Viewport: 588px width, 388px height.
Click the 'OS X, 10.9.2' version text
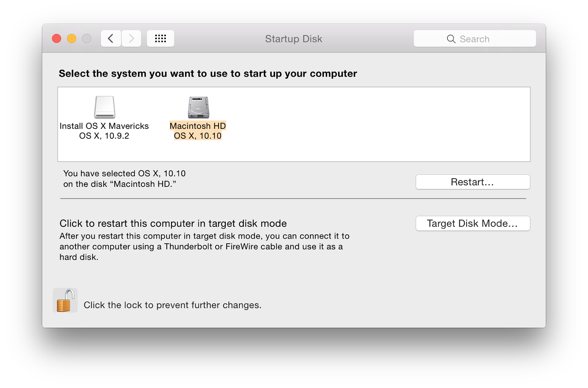[104, 136]
